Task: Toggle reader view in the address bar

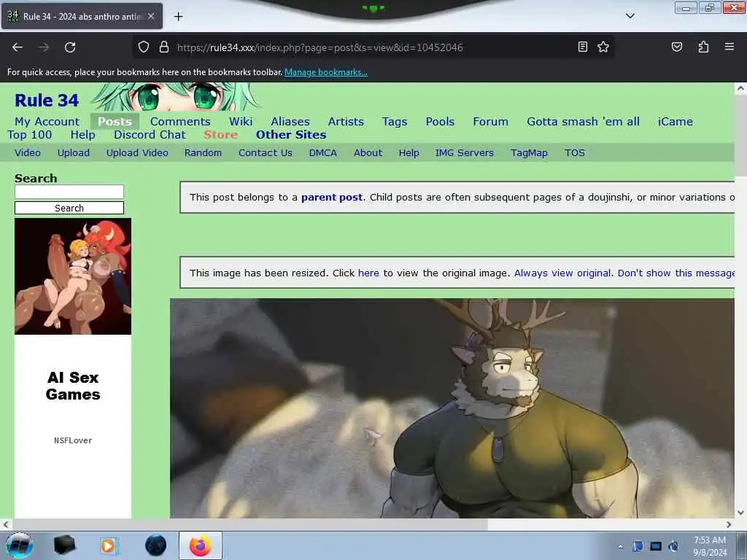Action: point(583,47)
